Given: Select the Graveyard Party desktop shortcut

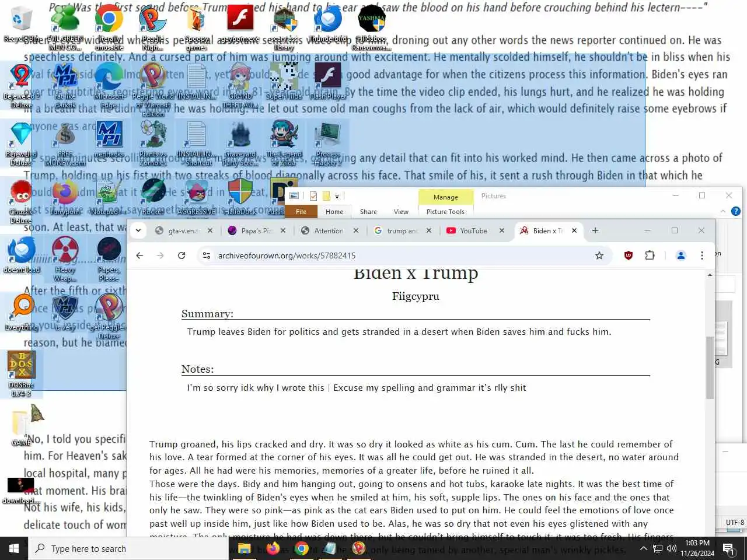Looking at the screenshot, I should point(240,143).
